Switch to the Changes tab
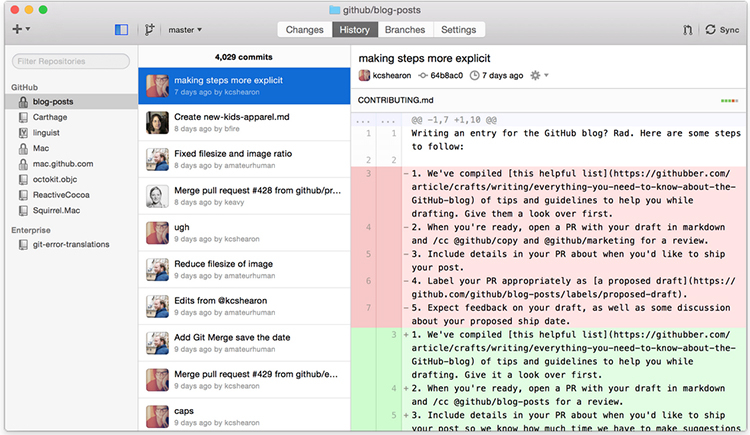750x435 pixels. pyautogui.click(x=304, y=30)
